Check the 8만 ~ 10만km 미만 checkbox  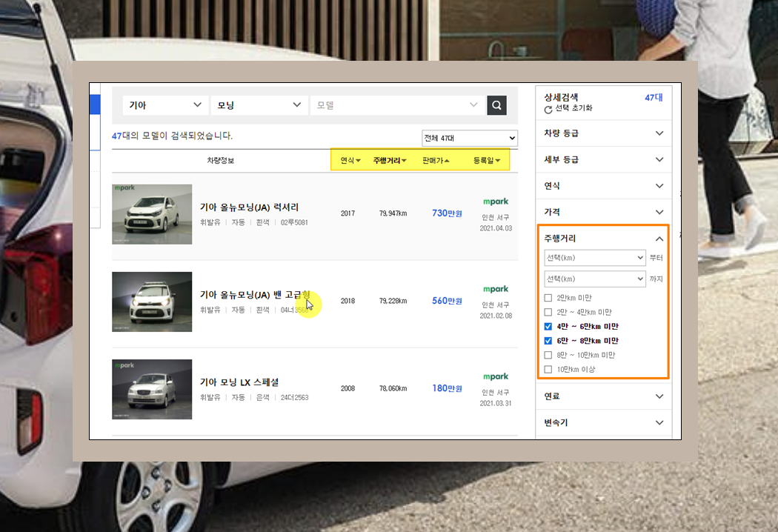[548, 355]
